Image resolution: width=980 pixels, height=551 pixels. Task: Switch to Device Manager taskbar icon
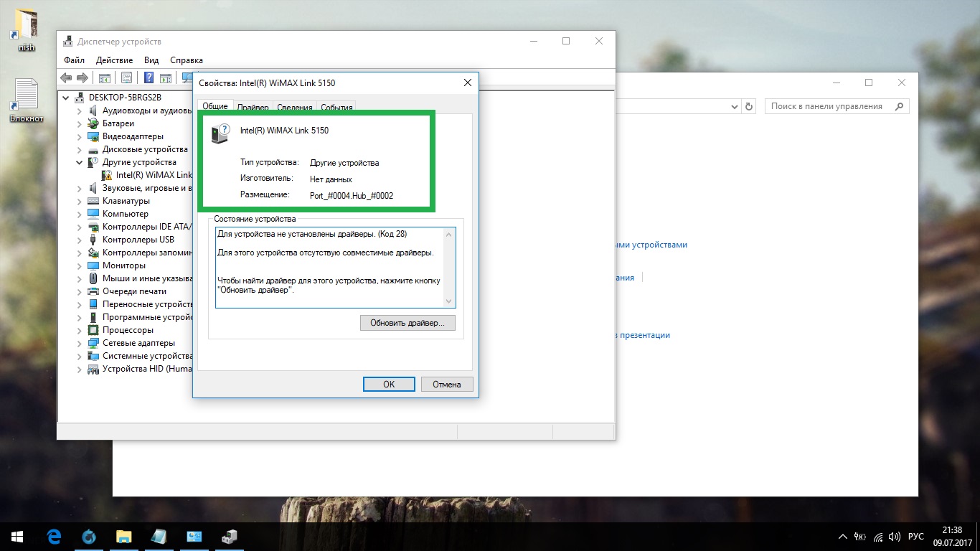(x=230, y=536)
